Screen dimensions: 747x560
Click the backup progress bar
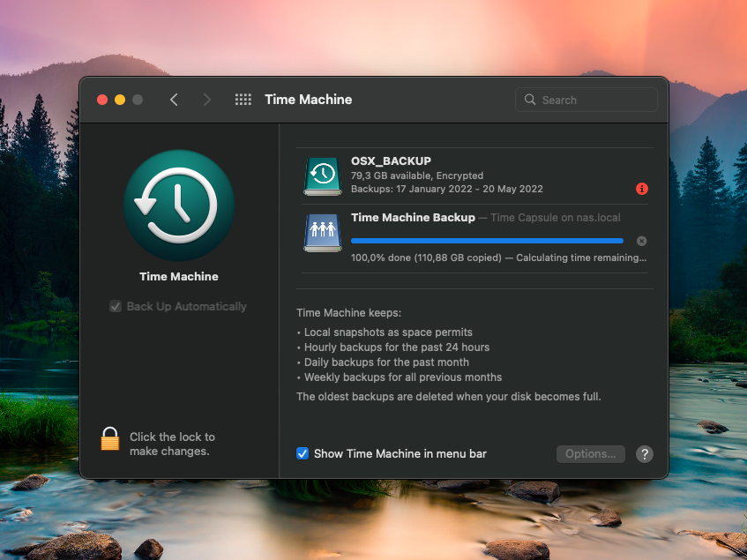pyautogui.click(x=487, y=241)
